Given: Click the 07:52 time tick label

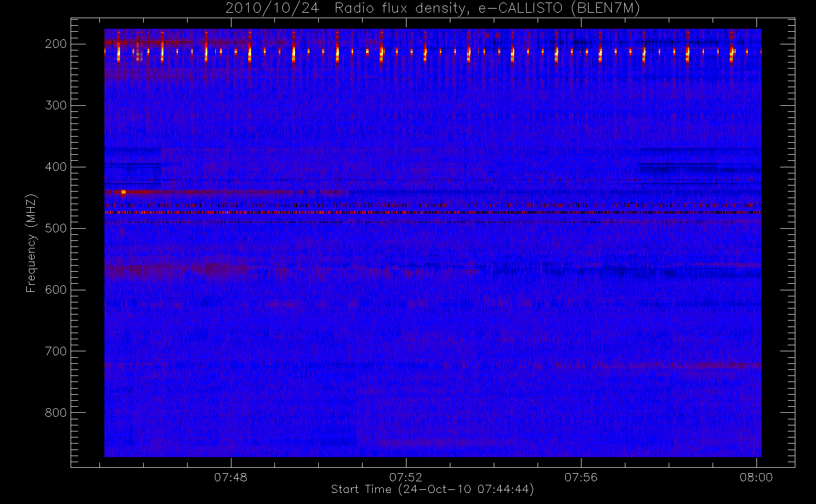Looking at the screenshot, I should (406, 477).
